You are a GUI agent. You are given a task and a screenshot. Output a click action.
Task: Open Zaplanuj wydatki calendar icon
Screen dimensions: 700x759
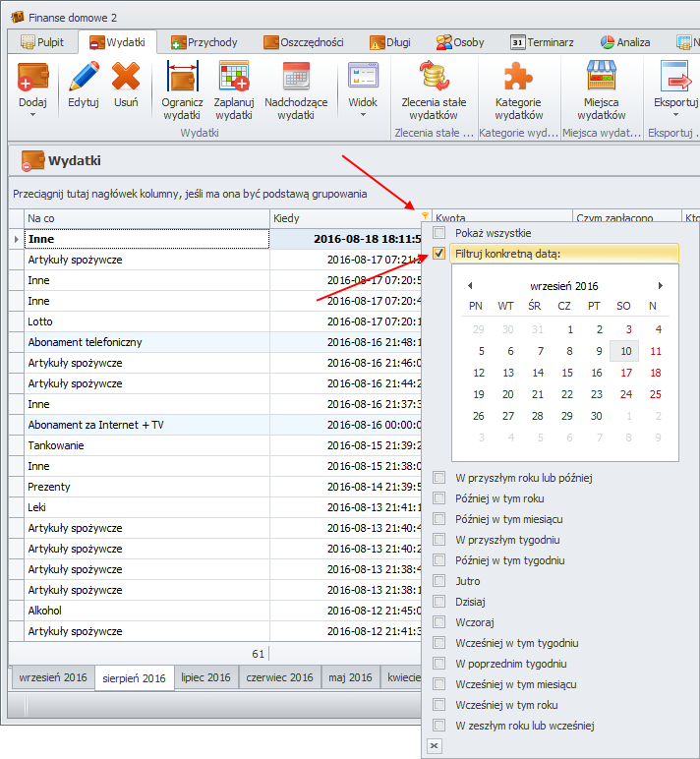click(234, 77)
